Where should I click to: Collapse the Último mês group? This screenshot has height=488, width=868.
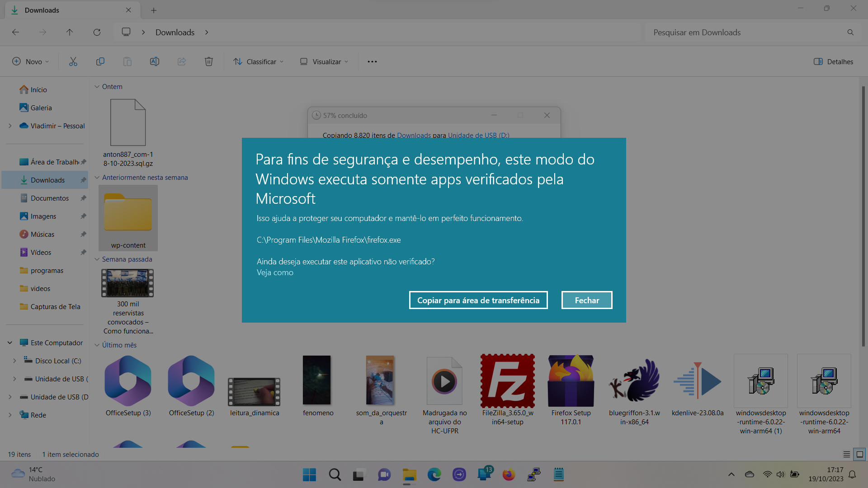(97, 345)
